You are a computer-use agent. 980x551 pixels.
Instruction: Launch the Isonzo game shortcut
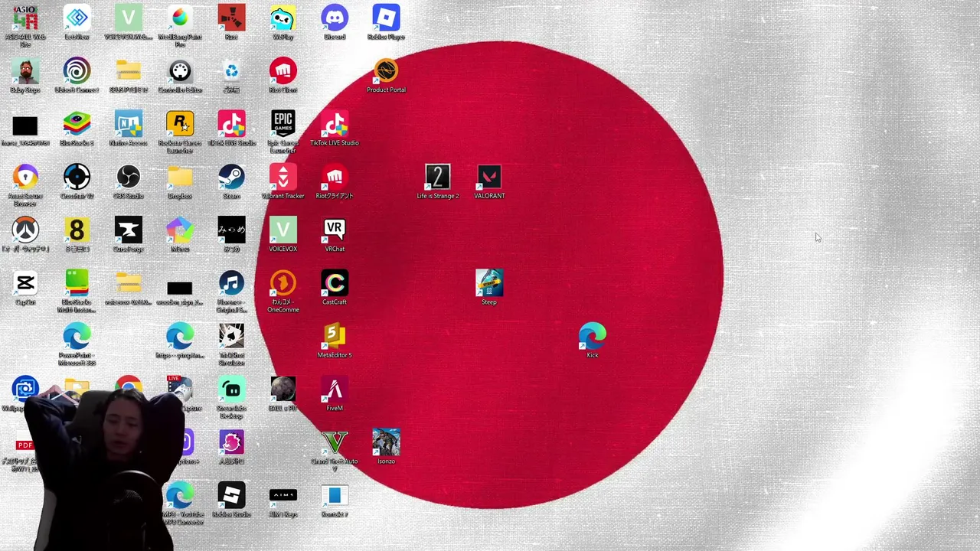coord(386,442)
